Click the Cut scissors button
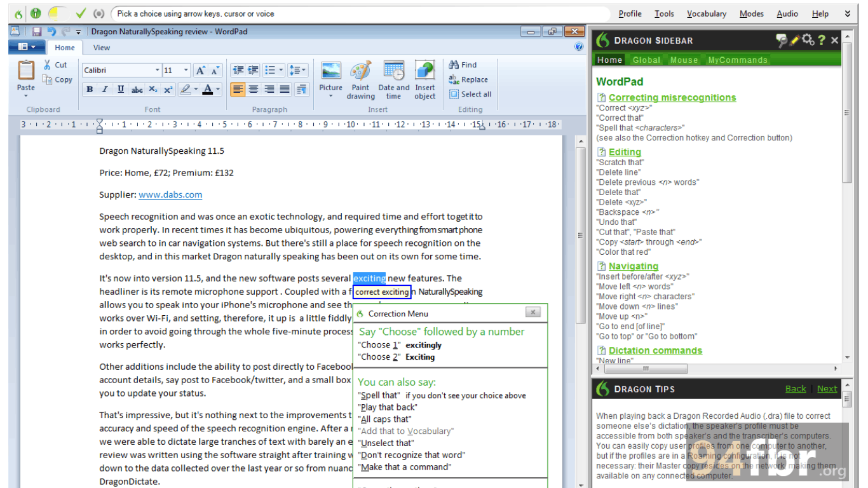This screenshot has width=868, height=488. pos(55,65)
